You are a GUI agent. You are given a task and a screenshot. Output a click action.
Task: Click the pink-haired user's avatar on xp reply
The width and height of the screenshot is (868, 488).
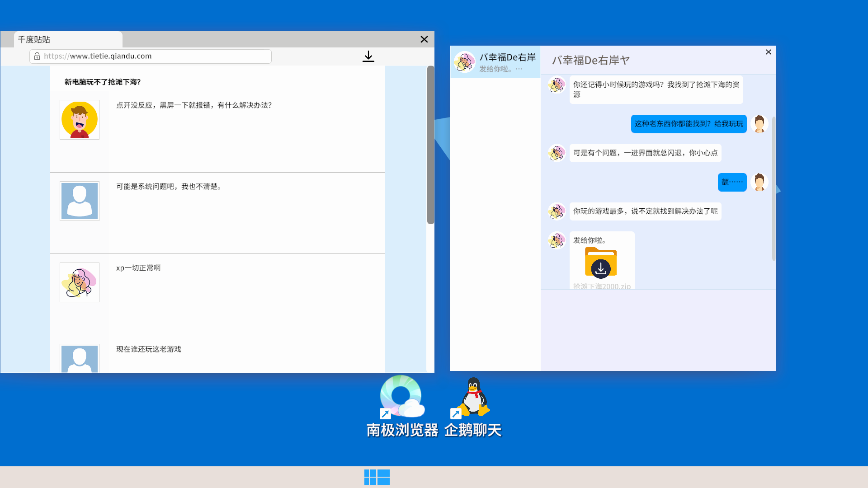point(79,282)
